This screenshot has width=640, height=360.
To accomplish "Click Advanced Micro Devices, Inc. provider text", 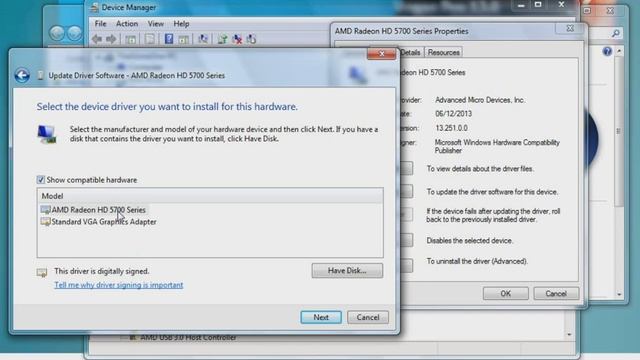I will [480, 100].
